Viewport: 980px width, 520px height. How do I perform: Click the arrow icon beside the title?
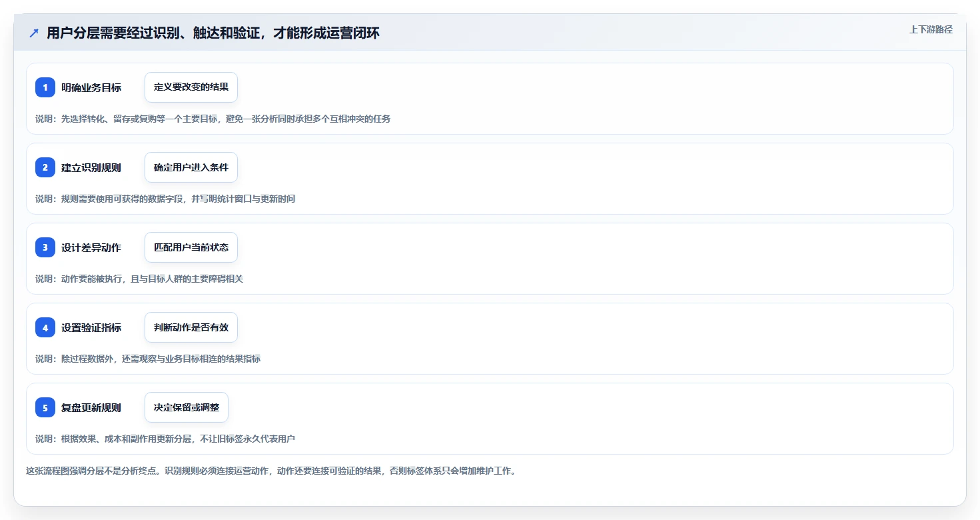click(x=34, y=33)
